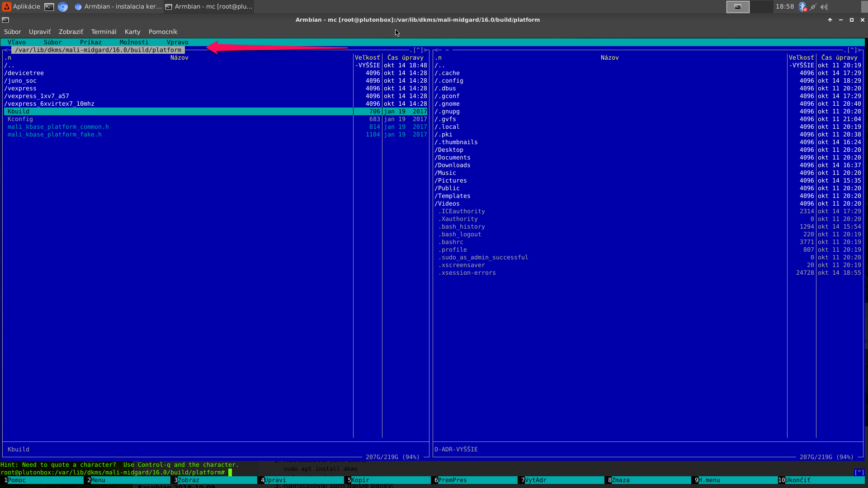This screenshot has width=868, height=488.
Task: Select the /juno_soc directory
Action: [216, 80]
